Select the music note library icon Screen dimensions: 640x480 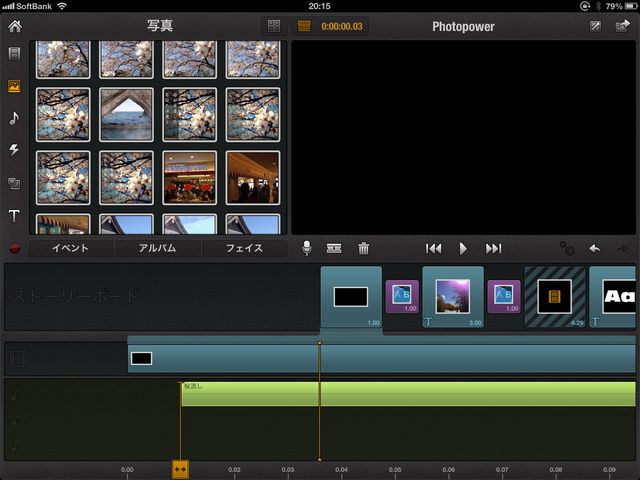(14, 118)
